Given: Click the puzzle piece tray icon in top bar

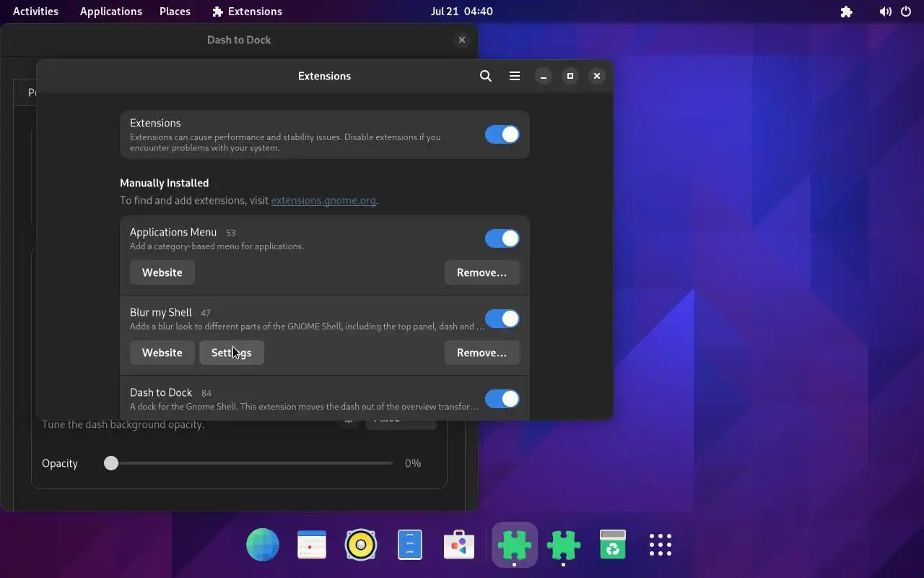Looking at the screenshot, I should [847, 12].
